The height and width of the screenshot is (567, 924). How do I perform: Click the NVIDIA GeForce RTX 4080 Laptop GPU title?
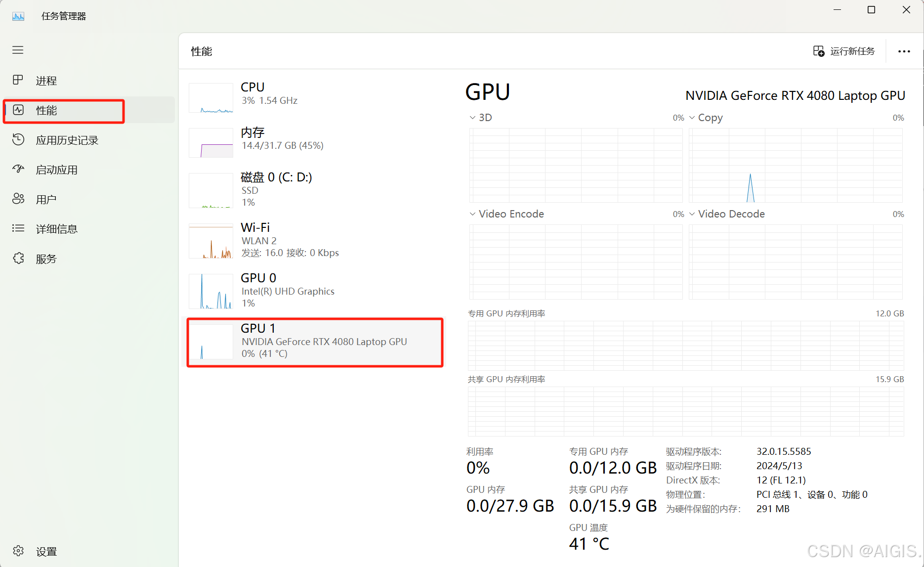tap(795, 96)
